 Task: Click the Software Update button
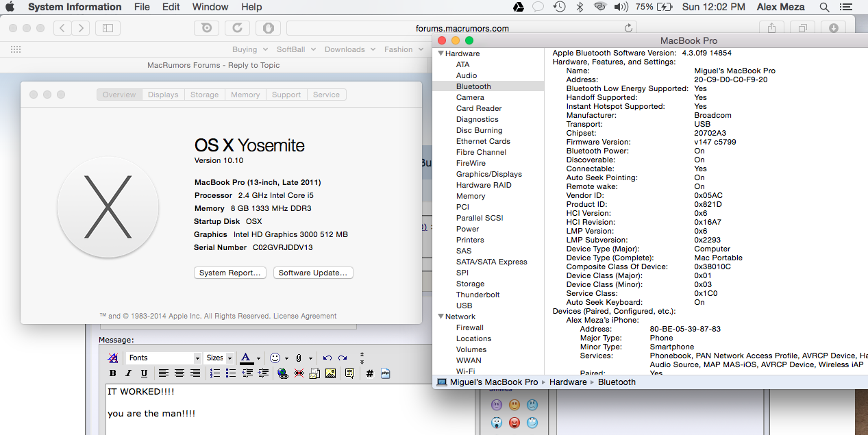coord(313,273)
